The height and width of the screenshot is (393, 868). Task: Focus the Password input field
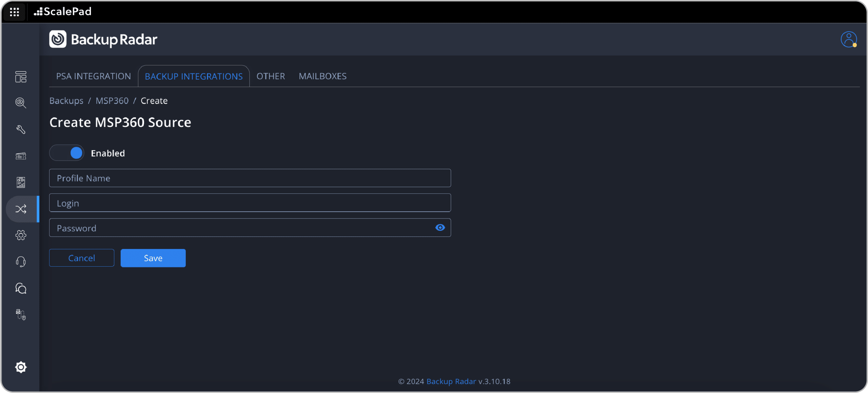point(250,228)
